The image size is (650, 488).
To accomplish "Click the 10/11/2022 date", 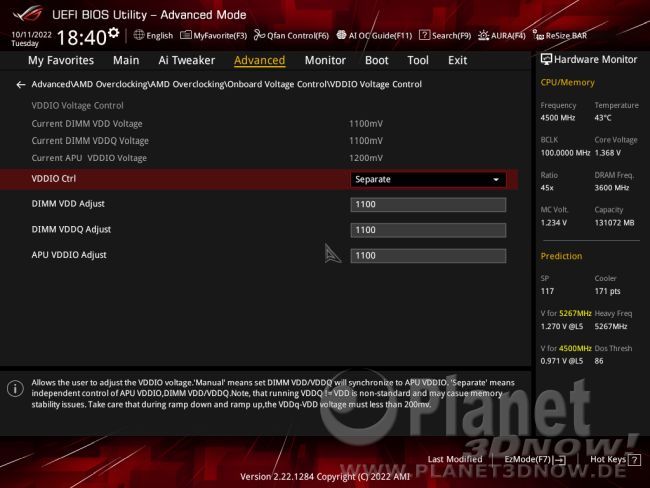I will 32,34.
